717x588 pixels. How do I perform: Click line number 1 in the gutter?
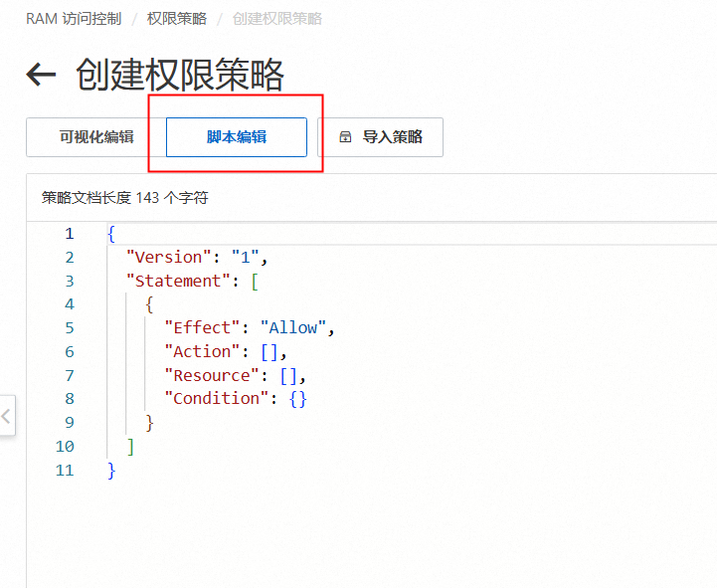tap(69, 234)
